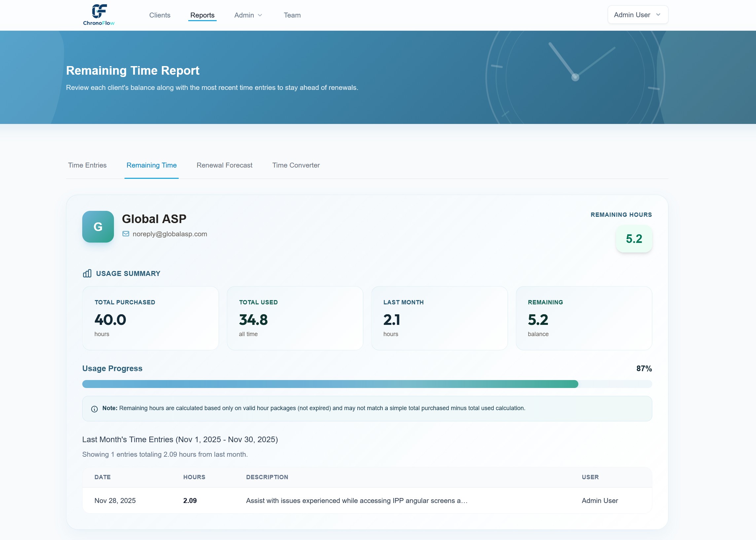This screenshot has width=756, height=540.
Task: Select the Remaining Time tab
Action: click(x=152, y=165)
